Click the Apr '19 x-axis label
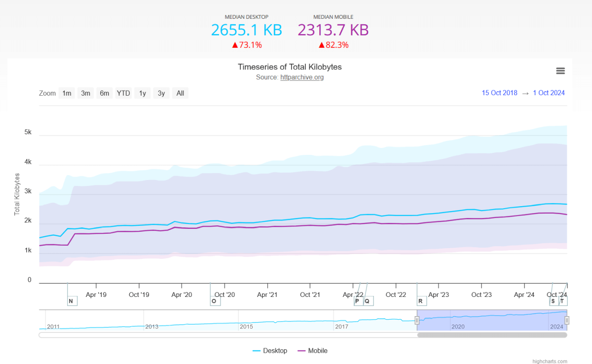This screenshot has height=364, width=592. tap(96, 295)
